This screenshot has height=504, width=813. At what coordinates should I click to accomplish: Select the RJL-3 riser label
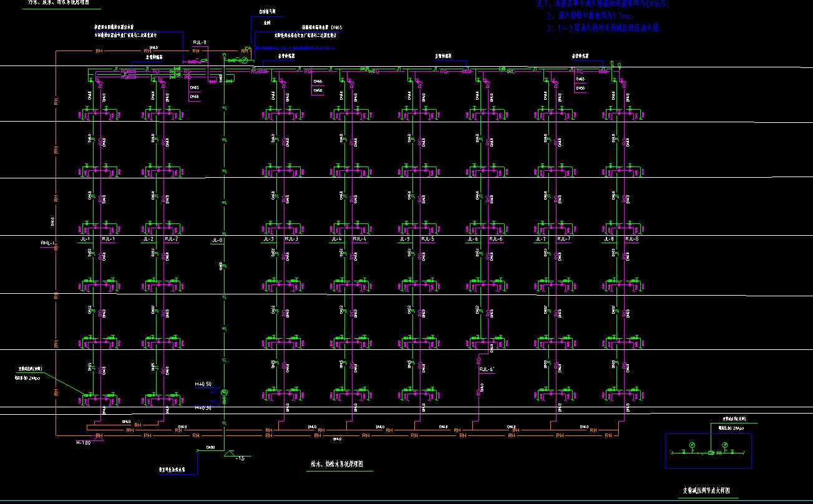click(x=291, y=239)
